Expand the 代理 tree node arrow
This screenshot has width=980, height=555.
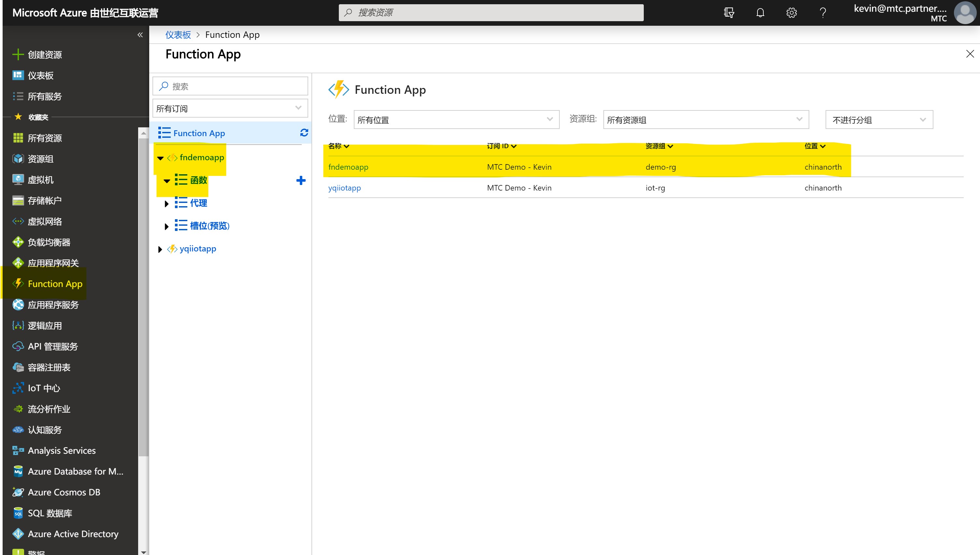tap(166, 204)
